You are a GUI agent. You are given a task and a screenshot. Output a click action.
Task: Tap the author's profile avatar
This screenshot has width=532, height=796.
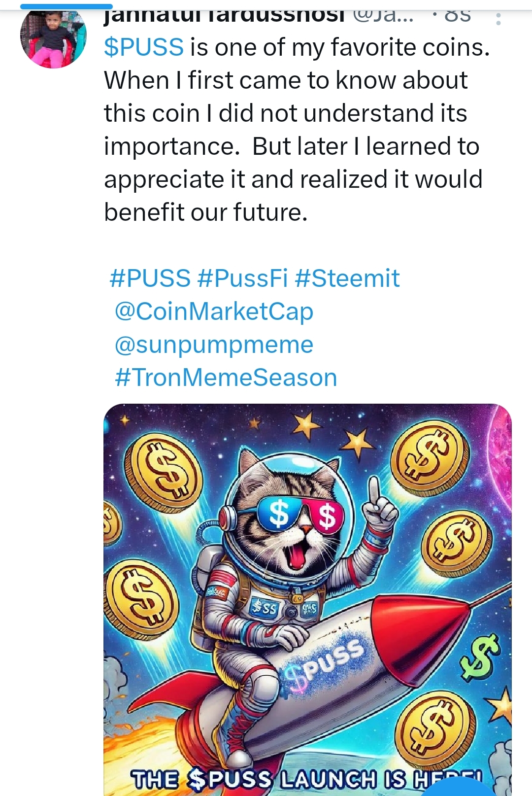(53, 36)
